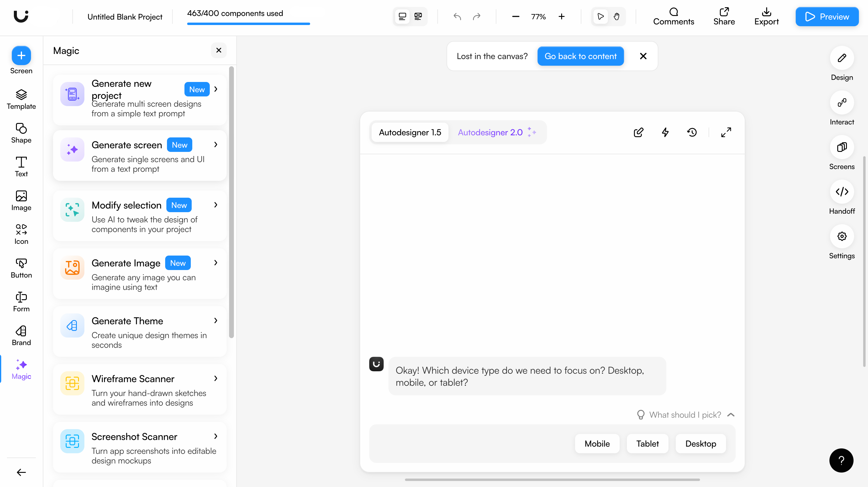868x487 pixels.
Task: Click Go back to content button
Action: click(580, 56)
